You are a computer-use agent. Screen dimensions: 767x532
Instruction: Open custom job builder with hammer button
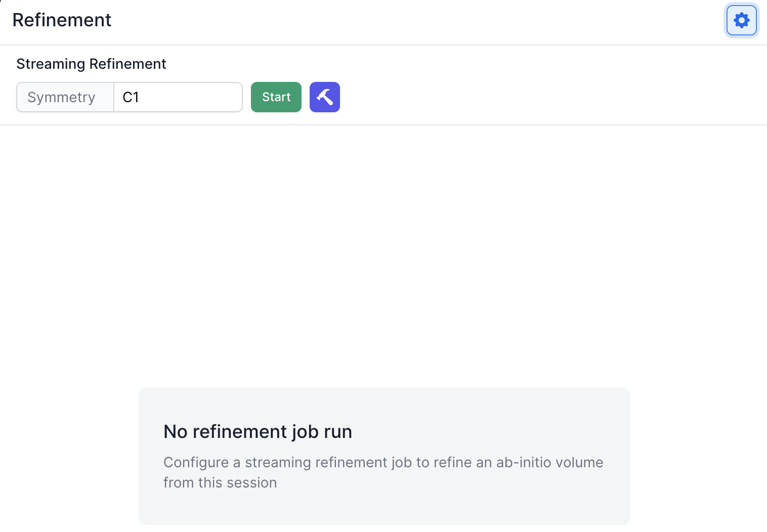pos(325,97)
